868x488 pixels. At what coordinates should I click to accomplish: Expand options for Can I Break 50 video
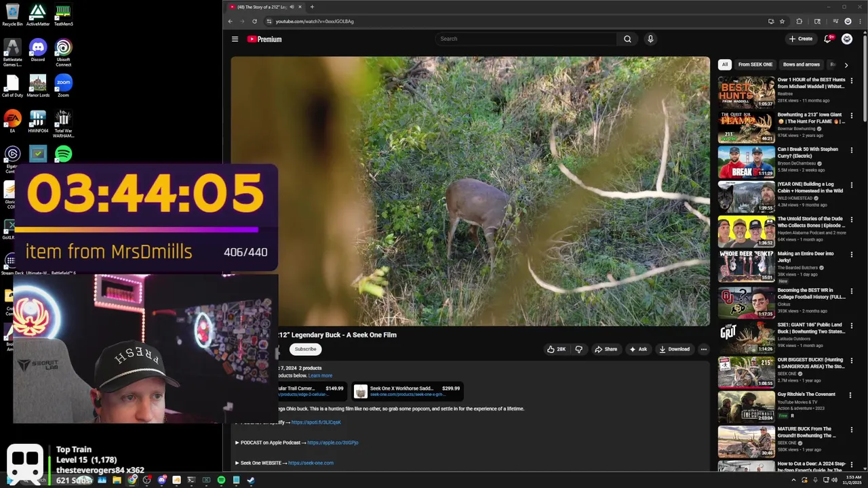pos(852,150)
